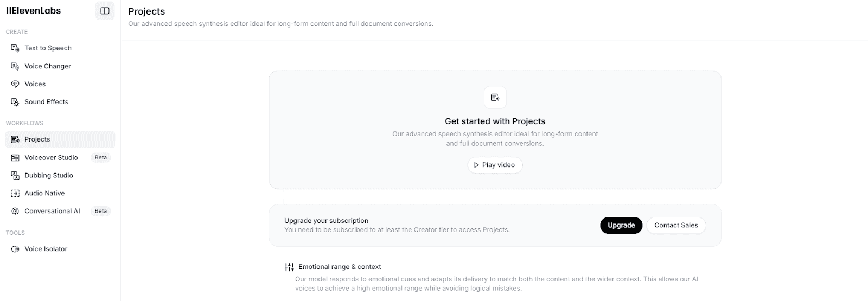Click the Dubbing Studio sidebar icon
This screenshot has height=301, width=868.
pos(15,176)
